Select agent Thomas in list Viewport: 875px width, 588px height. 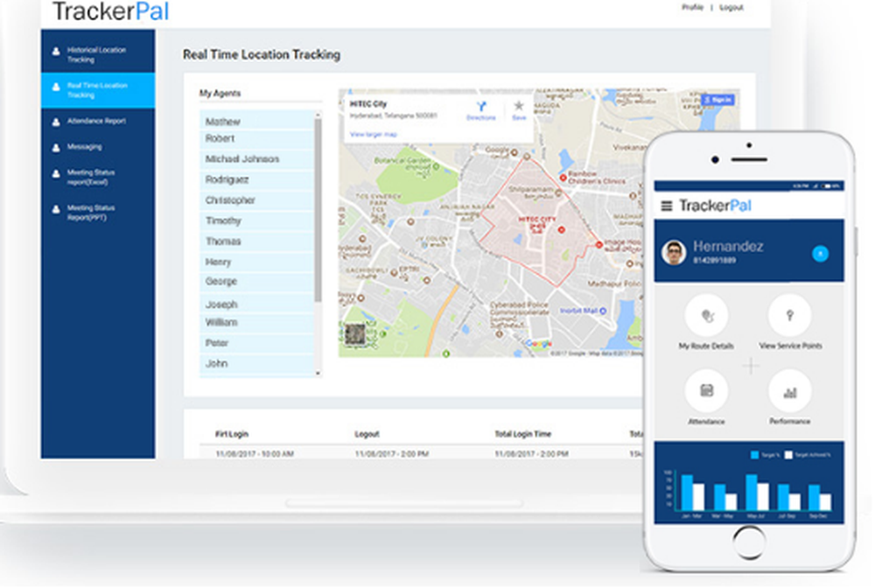pyautogui.click(x=256, y=241)
